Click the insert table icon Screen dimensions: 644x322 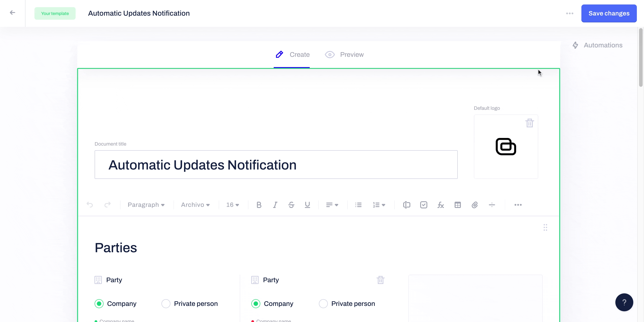tap(458, 205)
